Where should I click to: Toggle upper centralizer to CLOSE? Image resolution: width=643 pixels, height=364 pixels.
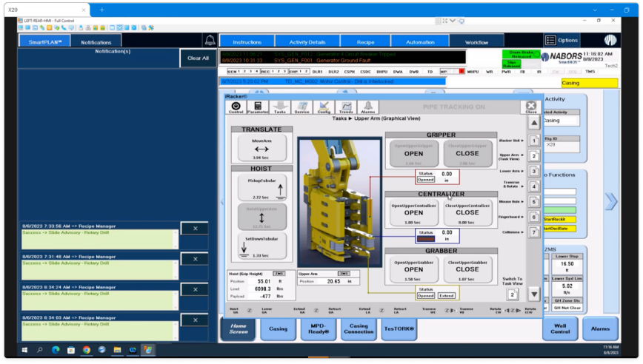(467, 213)
